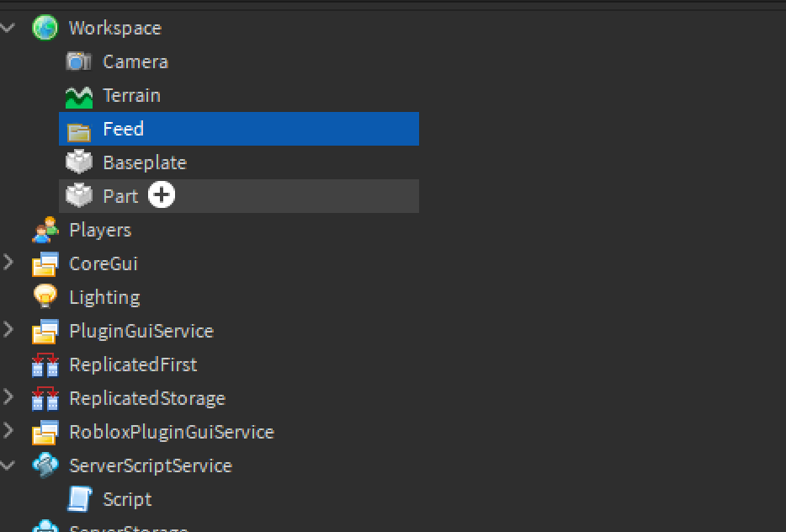Image resolution: width=786 pixels, height=532 pixels.
Task: Collapse the Workspace tree node
Action: pyautogui.click(x=9, y=28)
